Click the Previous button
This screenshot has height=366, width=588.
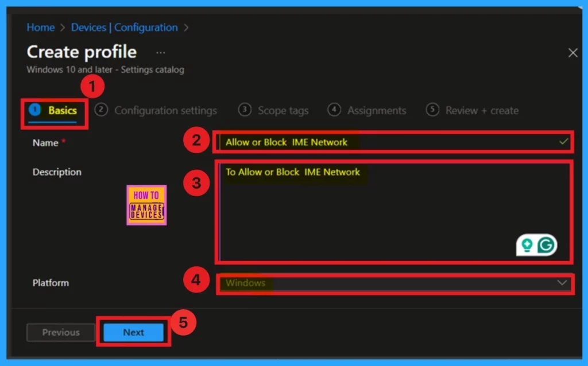[61, 332]
